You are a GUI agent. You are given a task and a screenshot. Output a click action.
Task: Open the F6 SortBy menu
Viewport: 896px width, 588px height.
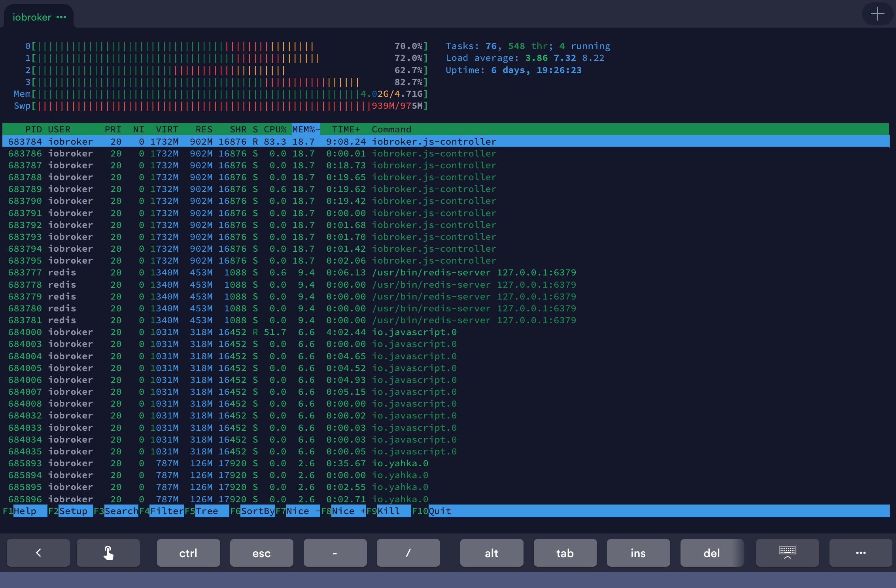click(257, 511)
